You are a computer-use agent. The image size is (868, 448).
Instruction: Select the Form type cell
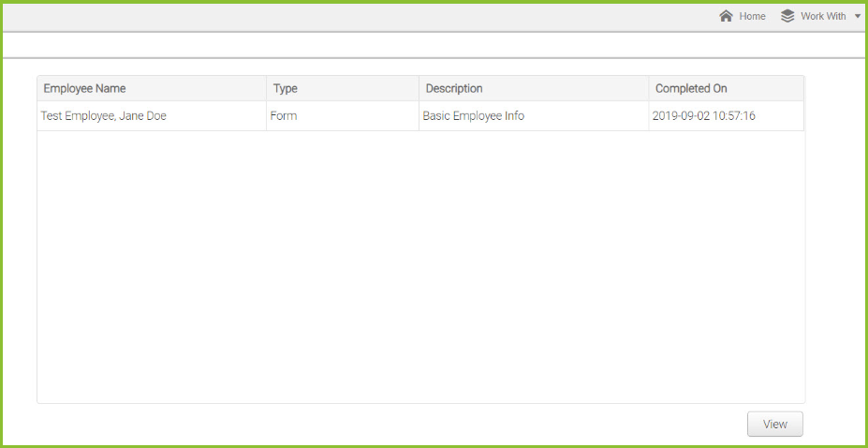tap(343, 116)
